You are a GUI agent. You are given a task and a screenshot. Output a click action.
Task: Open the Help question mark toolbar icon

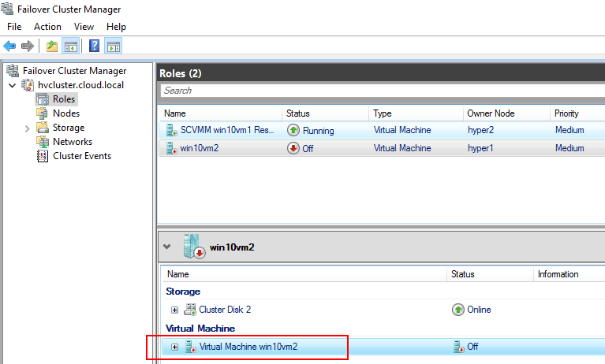(x=94, y=46)
